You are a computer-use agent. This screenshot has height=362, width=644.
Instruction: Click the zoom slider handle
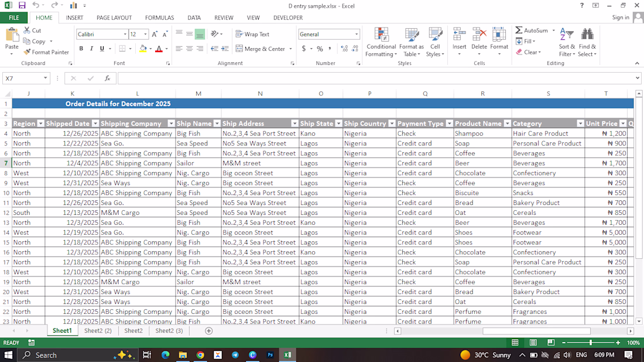[591, 343]
